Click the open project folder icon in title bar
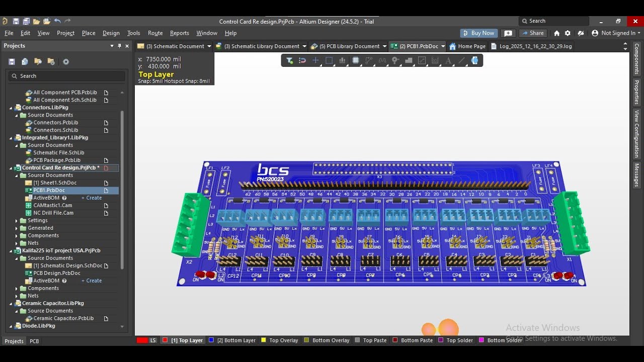Viewport: 644px width, 362px height. point(47,21)
